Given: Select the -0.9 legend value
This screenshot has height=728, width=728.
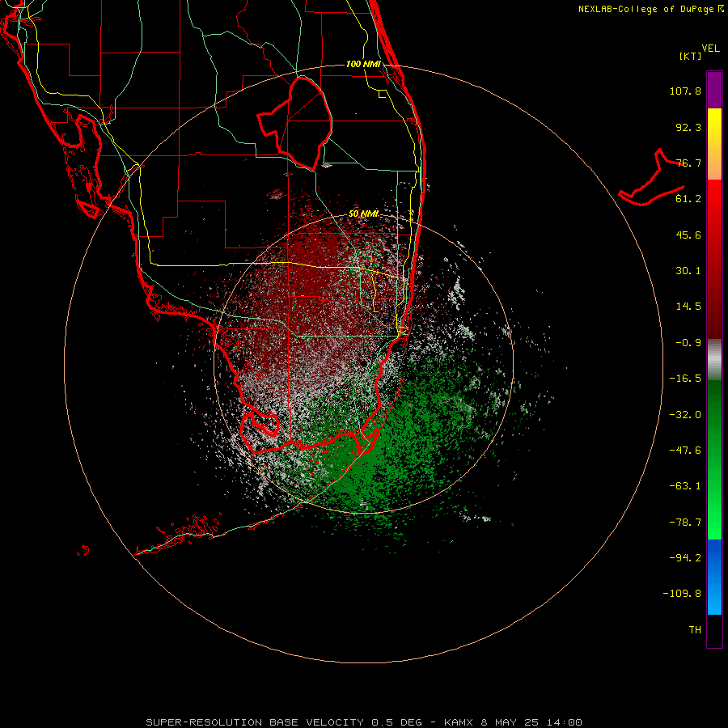Looking at the screenshot, I should coord(688,343).
